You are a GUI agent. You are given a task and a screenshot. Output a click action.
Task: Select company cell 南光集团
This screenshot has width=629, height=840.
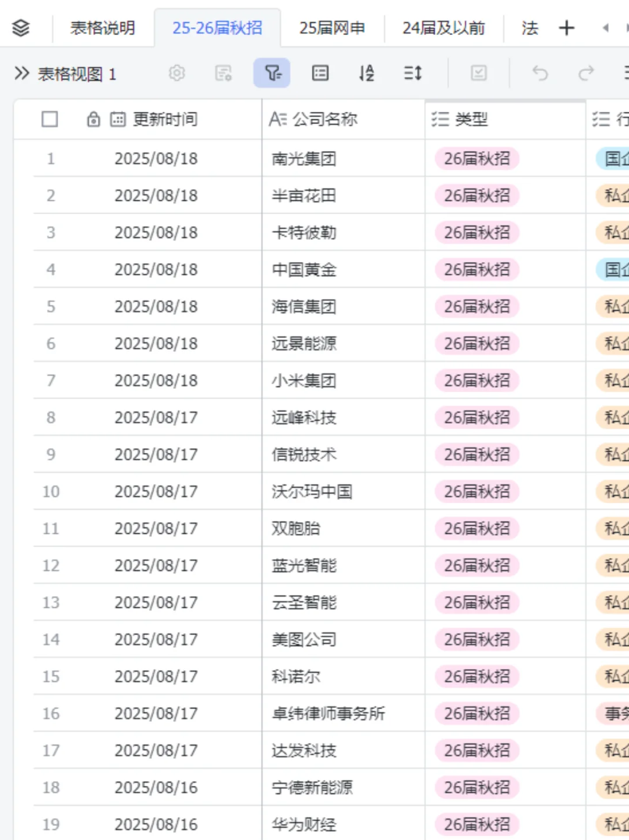coord(344,158)
